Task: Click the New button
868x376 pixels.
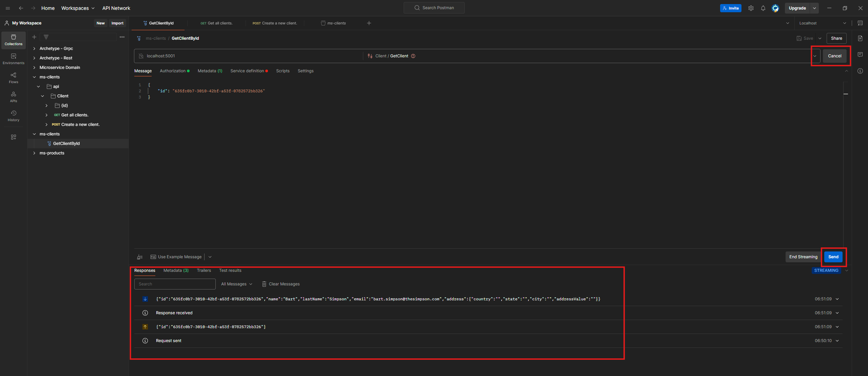Action: pyautogui.click(x=100, y=23)
